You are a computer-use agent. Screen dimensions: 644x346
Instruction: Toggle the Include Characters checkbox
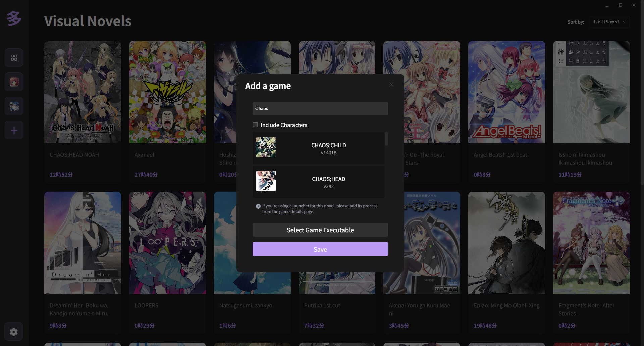click(x=255, y=125)
